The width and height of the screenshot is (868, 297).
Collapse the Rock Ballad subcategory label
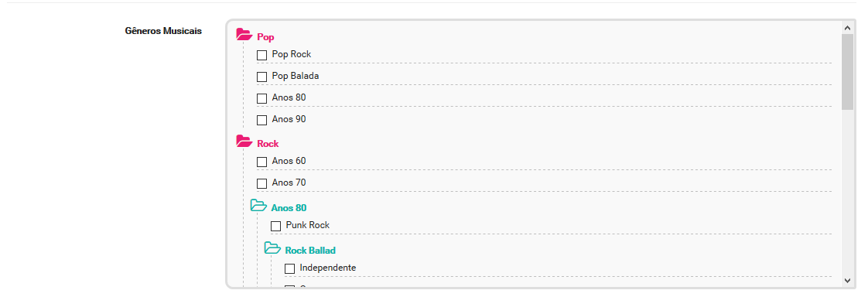pyautogui.click(x=310, y=251)
